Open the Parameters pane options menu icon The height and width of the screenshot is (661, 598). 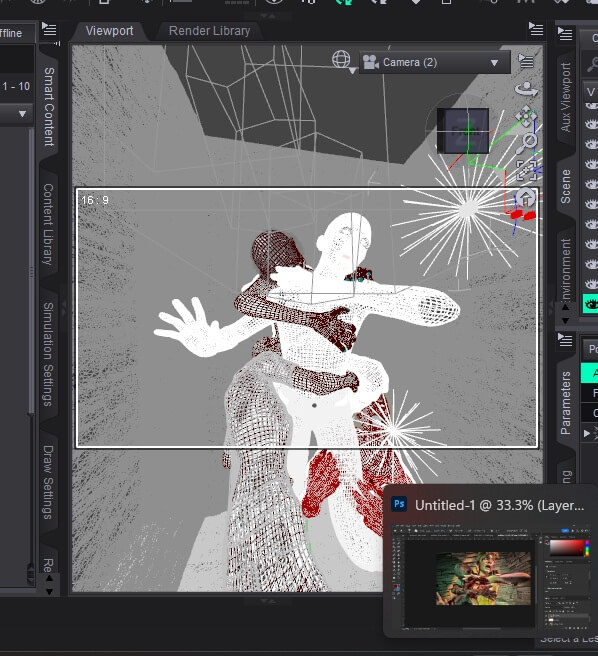565,340
